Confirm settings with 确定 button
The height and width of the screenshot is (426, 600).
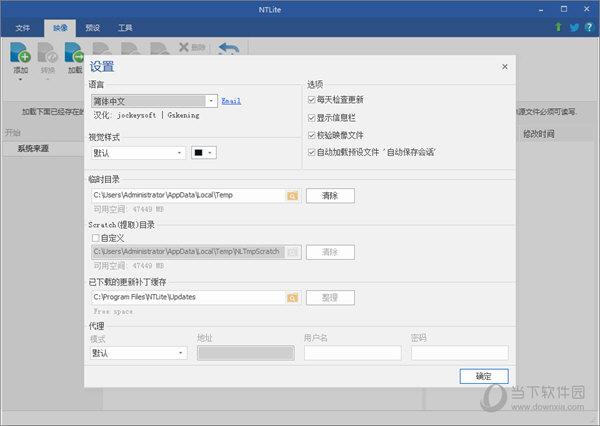[484, 376]
